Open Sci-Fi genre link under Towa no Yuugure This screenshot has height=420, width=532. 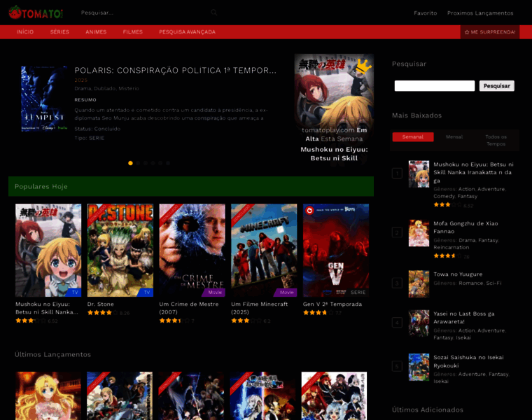click(493, 283)
